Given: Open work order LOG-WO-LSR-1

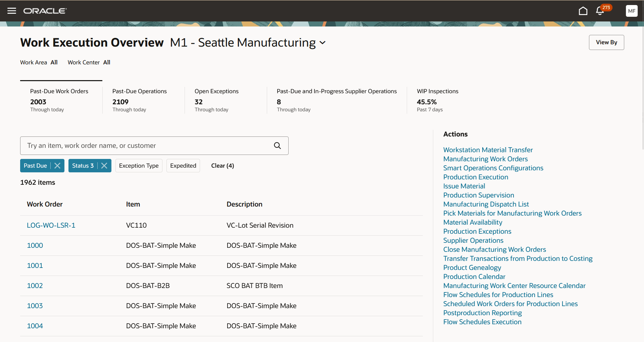Looking at the screenshot, I should [51, 225].
